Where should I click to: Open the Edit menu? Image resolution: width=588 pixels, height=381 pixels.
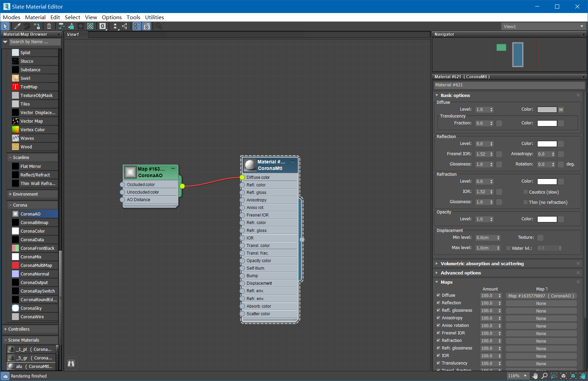click(x=55, y=17)
